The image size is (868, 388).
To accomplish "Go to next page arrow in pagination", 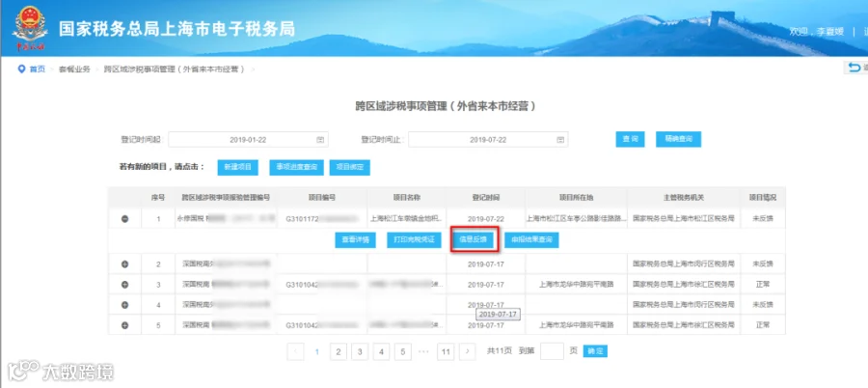I will (467, 351).
